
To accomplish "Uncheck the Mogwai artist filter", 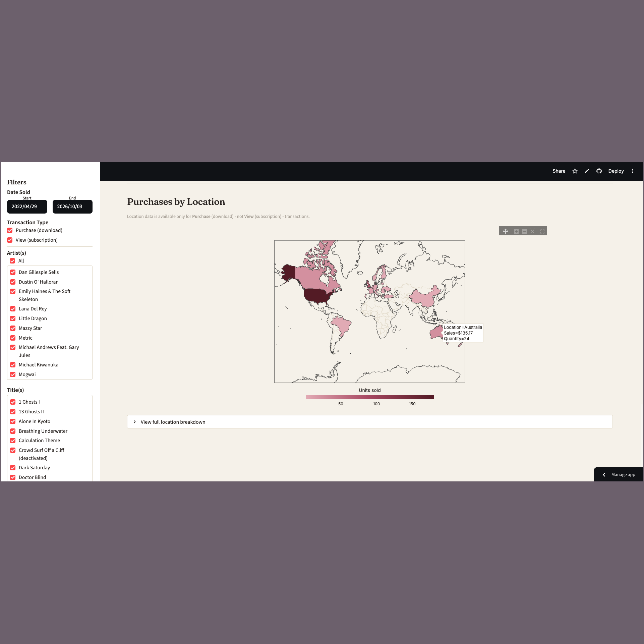I will pos(13,374).
